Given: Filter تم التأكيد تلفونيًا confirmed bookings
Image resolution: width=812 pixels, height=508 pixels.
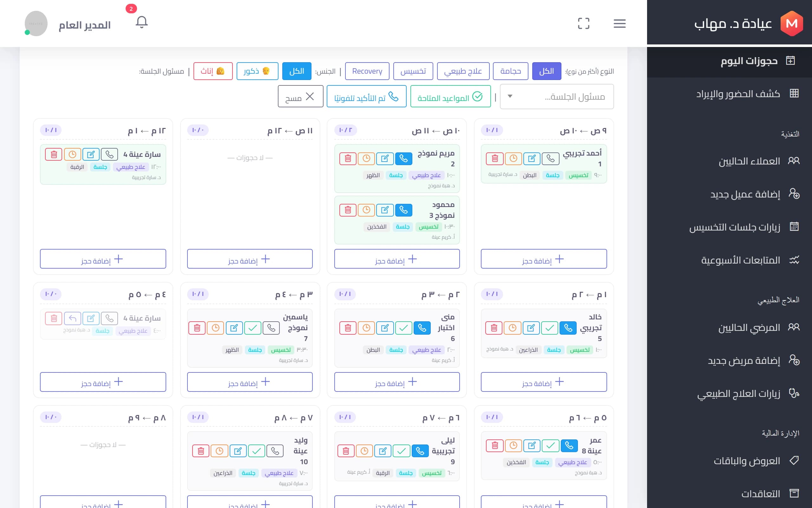Looking at the screenshot, I should point(366,97).
